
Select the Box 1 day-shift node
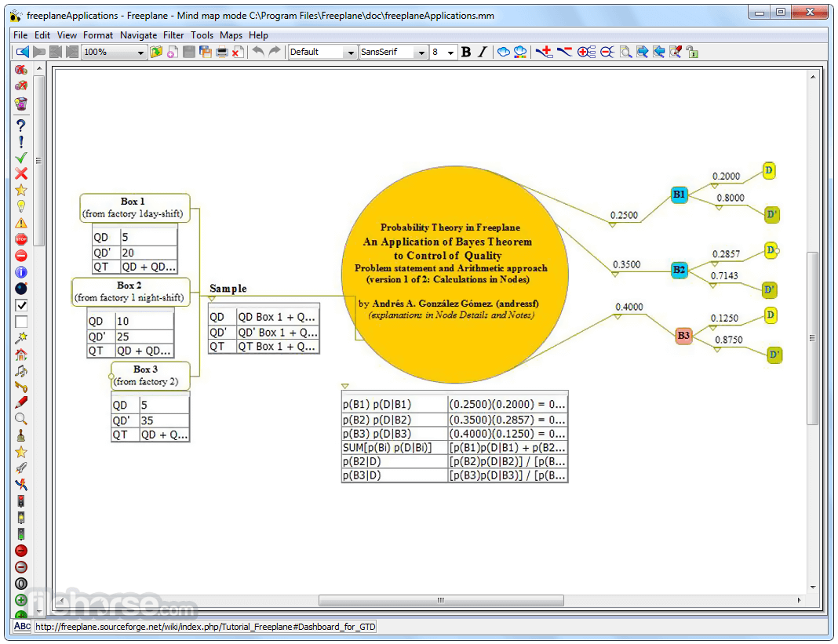point(135,207)
